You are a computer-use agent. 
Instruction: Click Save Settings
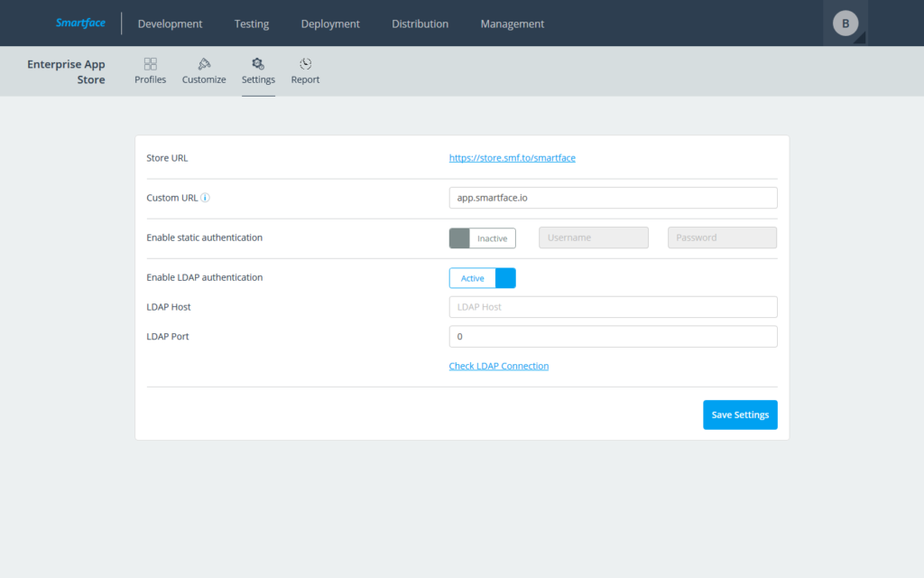[x=740, y=415]
